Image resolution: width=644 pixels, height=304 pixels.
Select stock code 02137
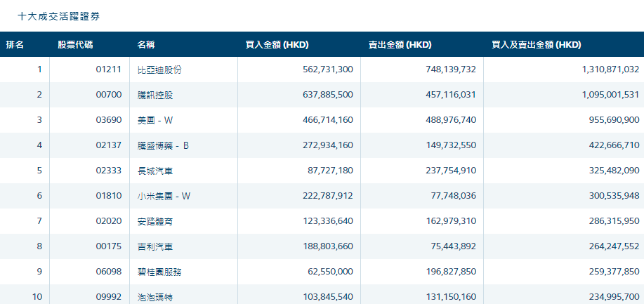[x=109, y=145]
